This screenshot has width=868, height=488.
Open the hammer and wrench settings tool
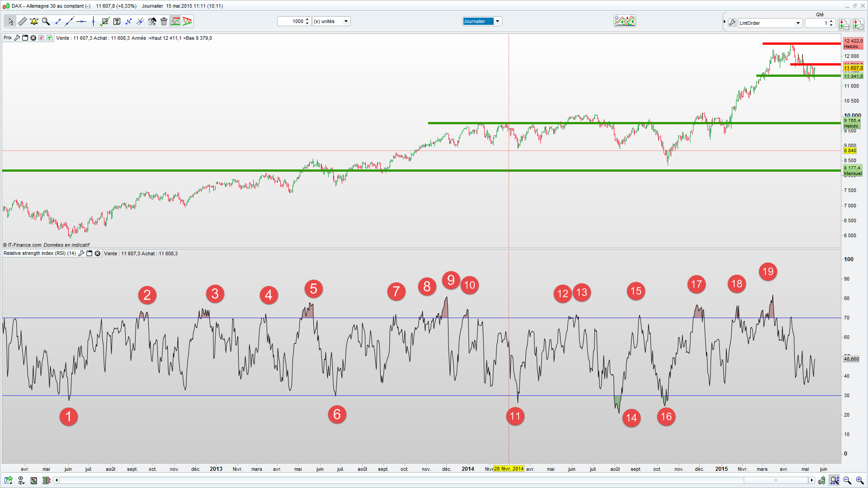[152, 21]
